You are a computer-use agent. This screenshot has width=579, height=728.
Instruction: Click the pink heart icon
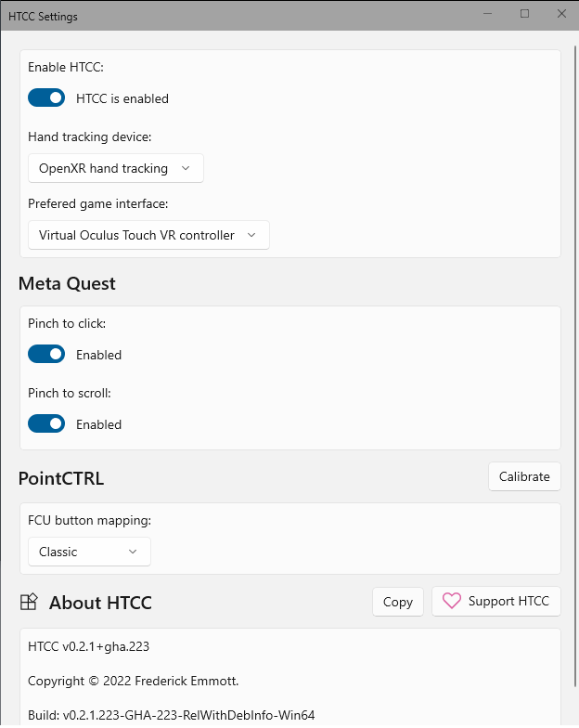tap(451, 601)
